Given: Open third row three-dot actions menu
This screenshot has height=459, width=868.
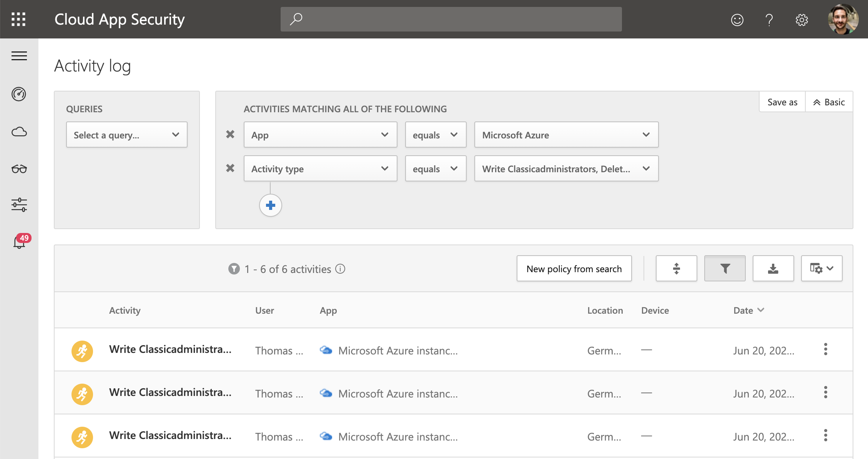Looking at the screenshot, I should [825, 435].
